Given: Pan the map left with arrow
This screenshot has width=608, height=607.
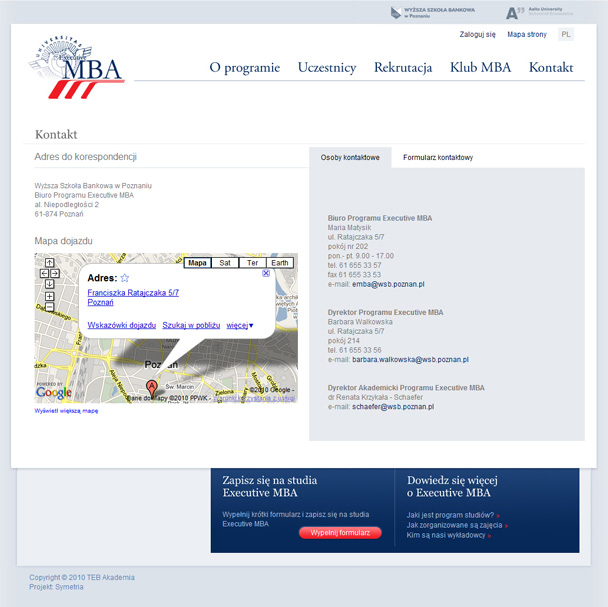Looking at the screenshot, I should (44, 273).
